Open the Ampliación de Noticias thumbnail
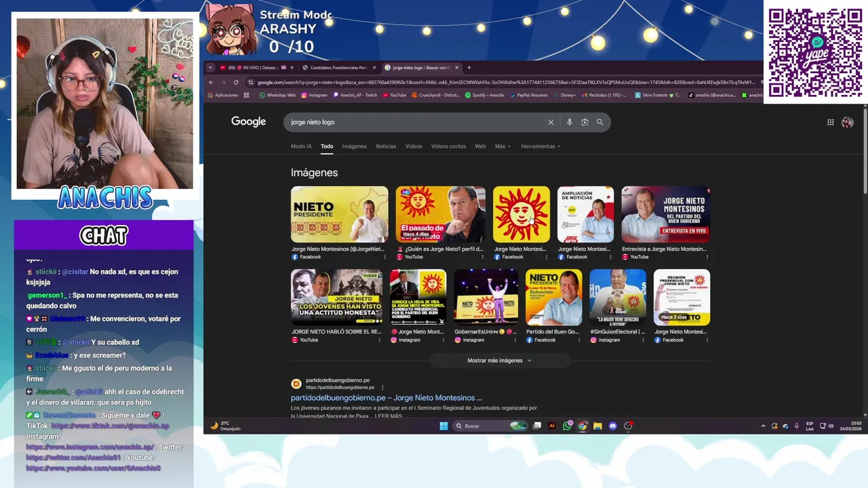Viewport: 868px width, 488px height. pyautogui.click(x=585, y=214)
